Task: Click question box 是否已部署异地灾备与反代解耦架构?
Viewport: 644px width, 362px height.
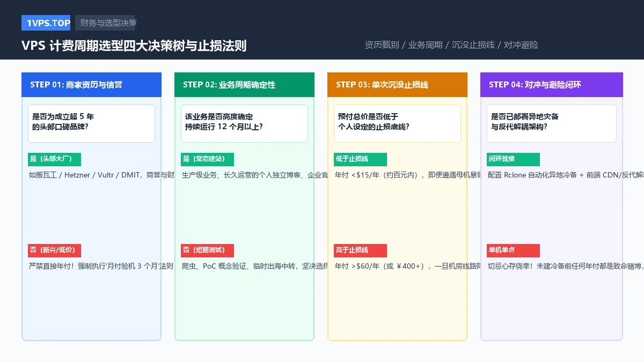Action: point(552,123)
